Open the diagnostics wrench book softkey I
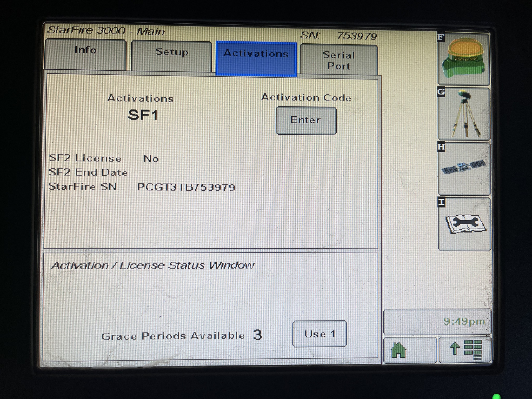 tap(464, 224)
